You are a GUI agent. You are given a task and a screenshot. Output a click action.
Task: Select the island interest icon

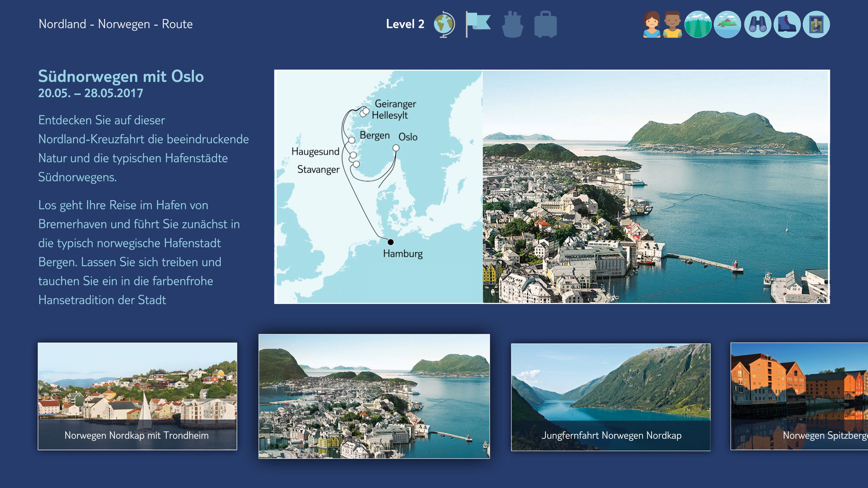pos(727,24)
